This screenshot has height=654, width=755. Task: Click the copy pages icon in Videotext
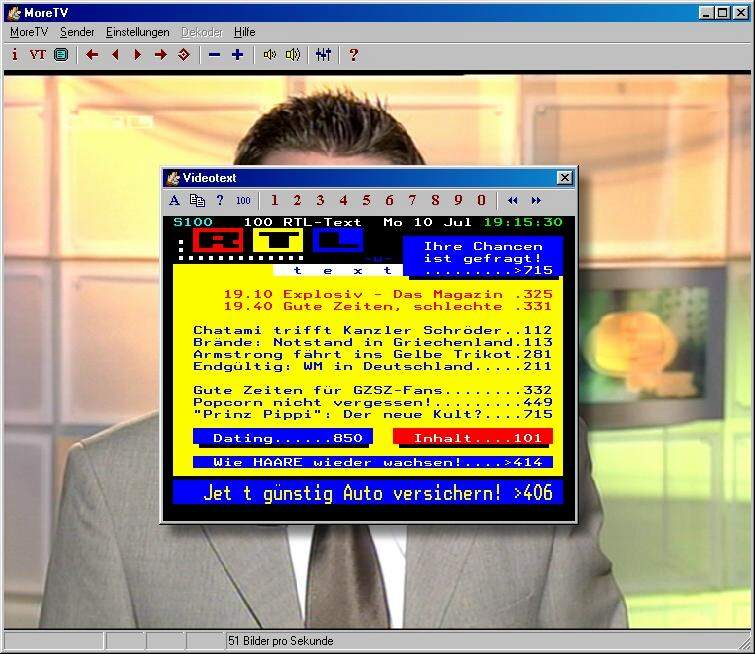[x=197, y=201]
